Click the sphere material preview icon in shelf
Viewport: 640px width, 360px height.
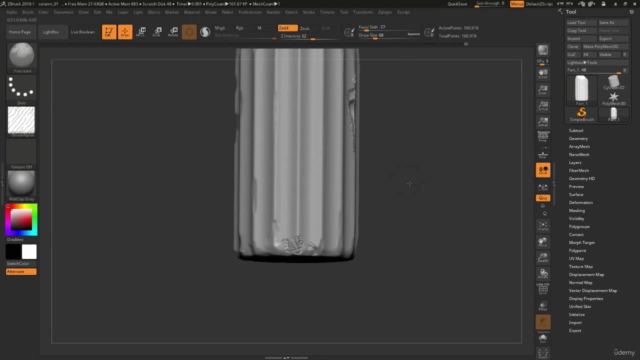pyautogui.click(x=205, y=32)
